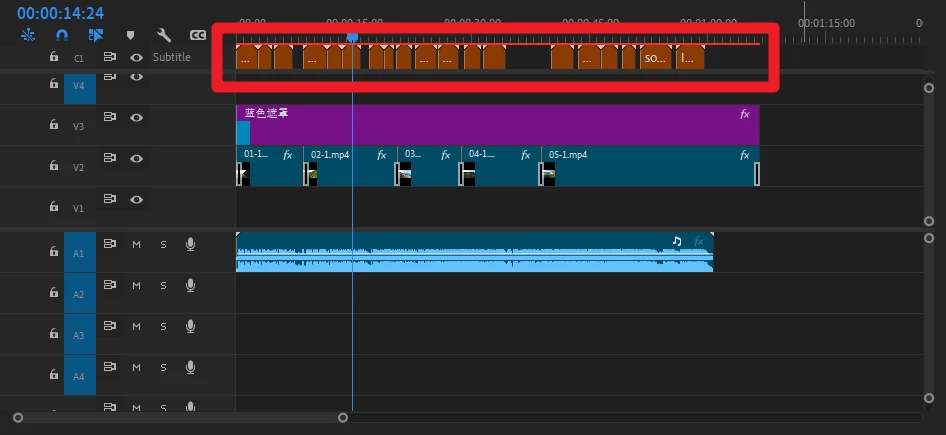Click the 00:00:14:24 playhead timecode
The image size is (946, 435).
point(60,13)
